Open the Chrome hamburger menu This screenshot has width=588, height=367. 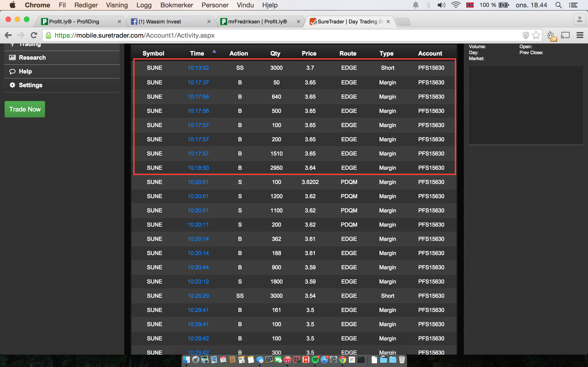coord(580,35)
